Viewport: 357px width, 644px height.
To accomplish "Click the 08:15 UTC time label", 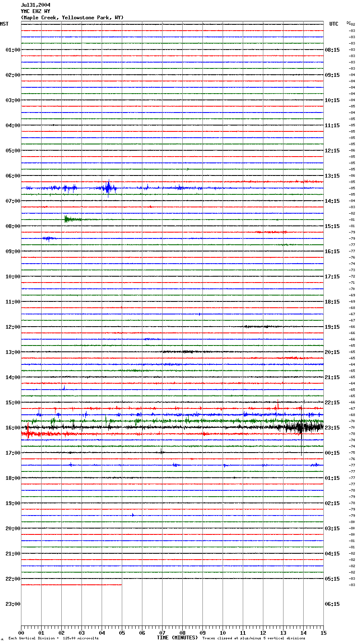I will 332,50.
